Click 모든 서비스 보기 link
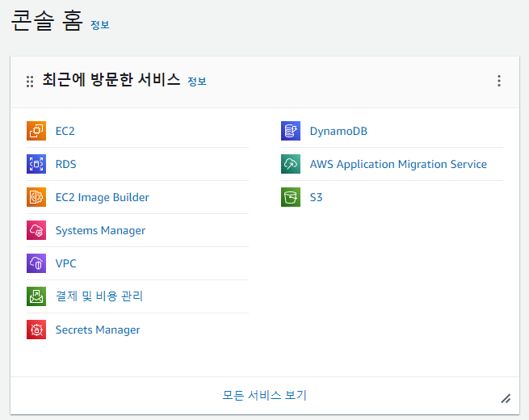The width and height of the screenshot is (529, 420). coord(265,395)
